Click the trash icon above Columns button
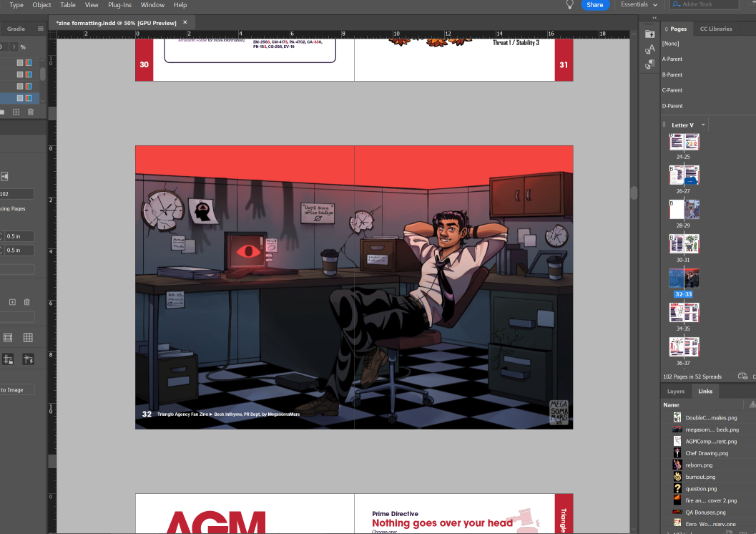Image resolution: width=756 pixels, height=534 pixels. pyautogui.click(x=27, y=302)
